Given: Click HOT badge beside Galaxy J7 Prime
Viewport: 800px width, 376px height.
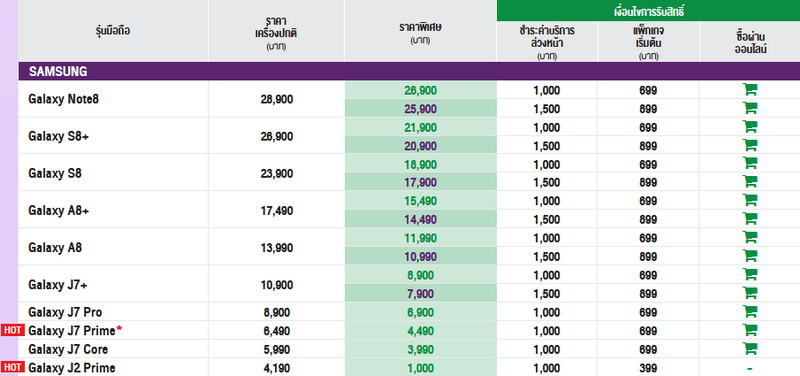Looking at the screenshot, I should 12,330.
